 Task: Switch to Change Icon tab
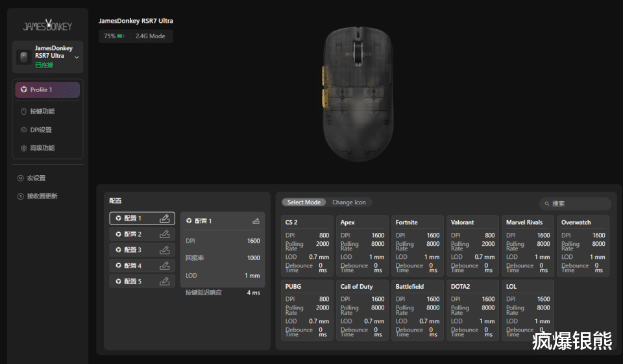coord(349,202)
